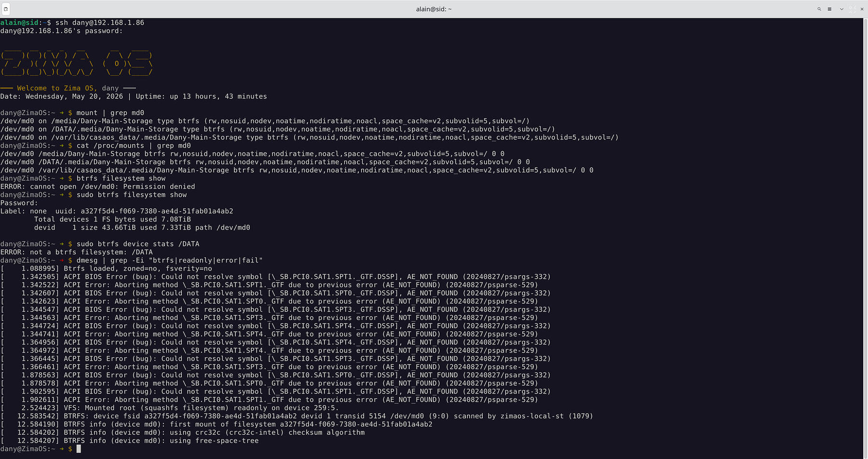Screen dimensions: 868x459
Task: Open the hamburger main menu in the title bar
Action: pyautogui.click(x=829, y=9)
